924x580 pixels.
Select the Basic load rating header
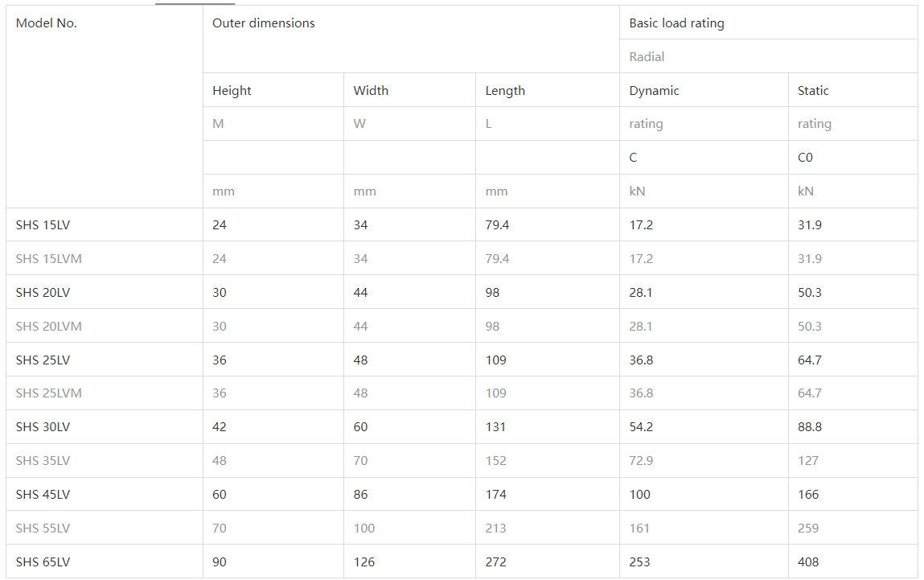[676, 23]
